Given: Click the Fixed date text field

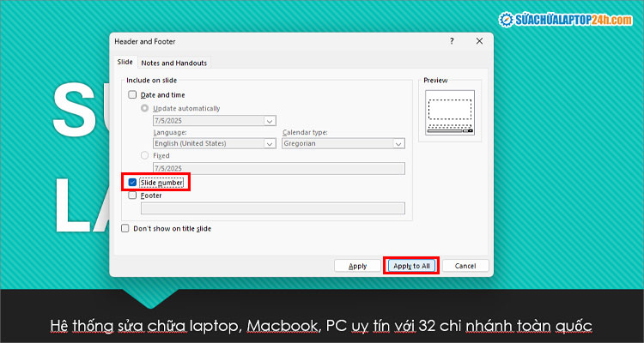Looking at the screenshot, I should (x=279, y=168).
